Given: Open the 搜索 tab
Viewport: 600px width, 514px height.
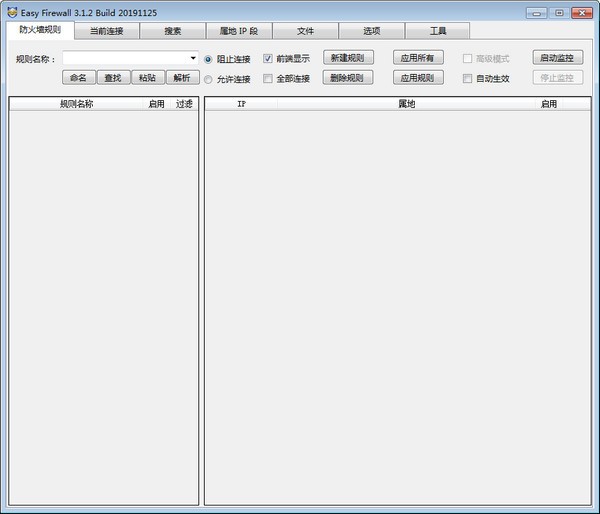Looking at the screenshot, I should 173,31.
